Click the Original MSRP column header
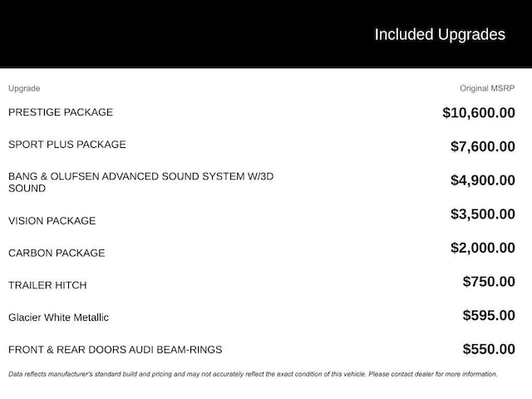 coord(487,89)
